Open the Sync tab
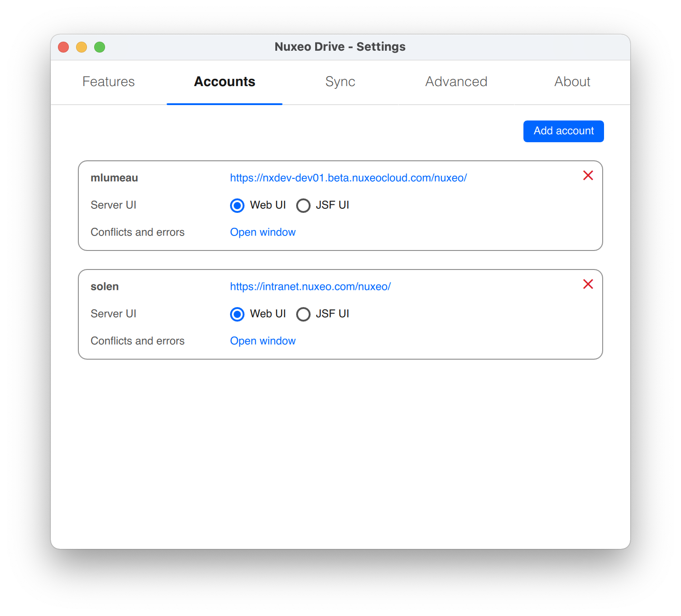Image resolution: width=681 pixels, height=616 pixels. pyautogui.click(x=340, y=82)
